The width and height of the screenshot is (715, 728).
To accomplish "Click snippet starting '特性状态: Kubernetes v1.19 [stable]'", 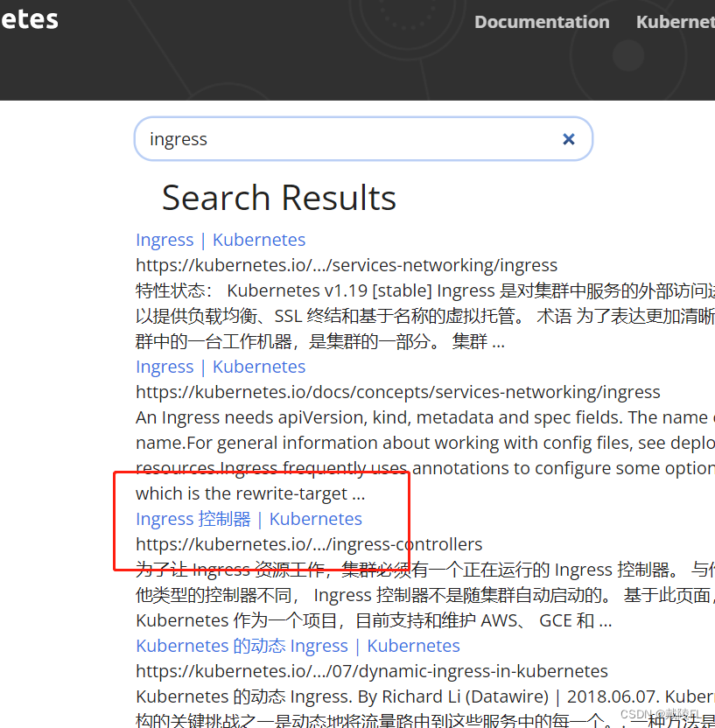I will (284, 290).
